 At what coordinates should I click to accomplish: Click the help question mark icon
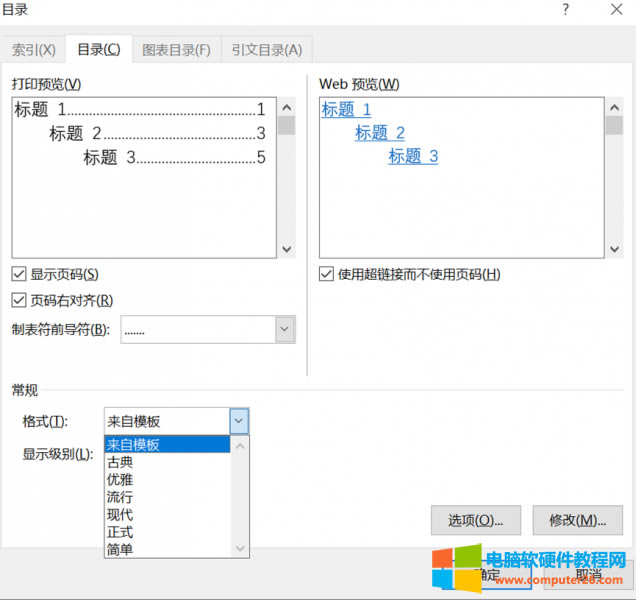pyautogui.click(x=568, y=10)
